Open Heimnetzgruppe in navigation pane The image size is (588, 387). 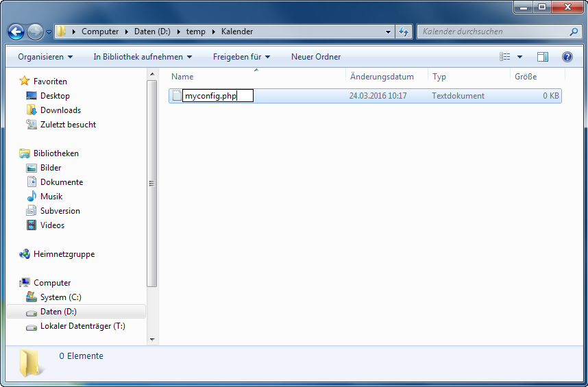point(64,254)
